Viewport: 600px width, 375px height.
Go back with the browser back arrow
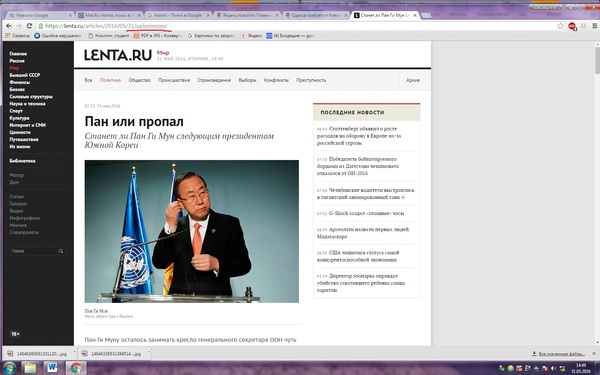(8, 26)
